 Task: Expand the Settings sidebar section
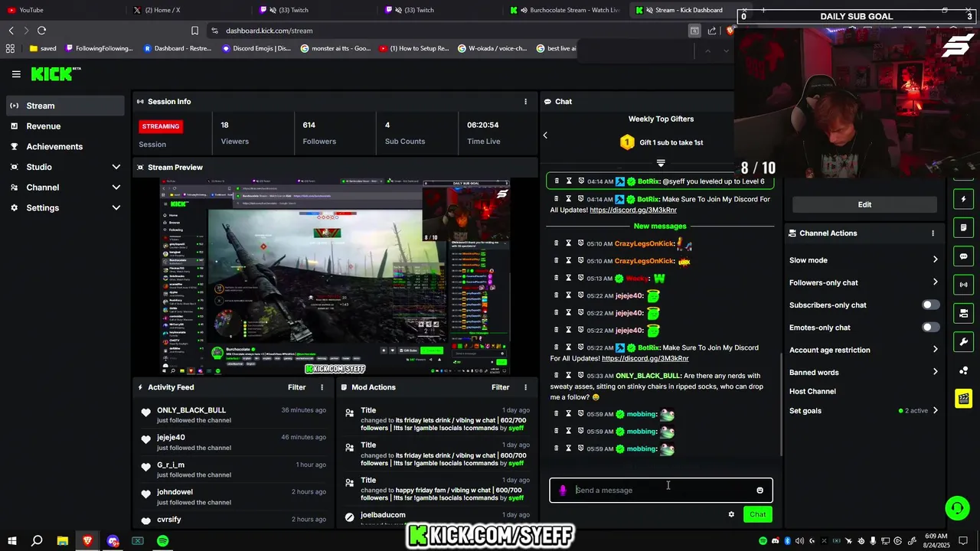click(x=64, y=207)
